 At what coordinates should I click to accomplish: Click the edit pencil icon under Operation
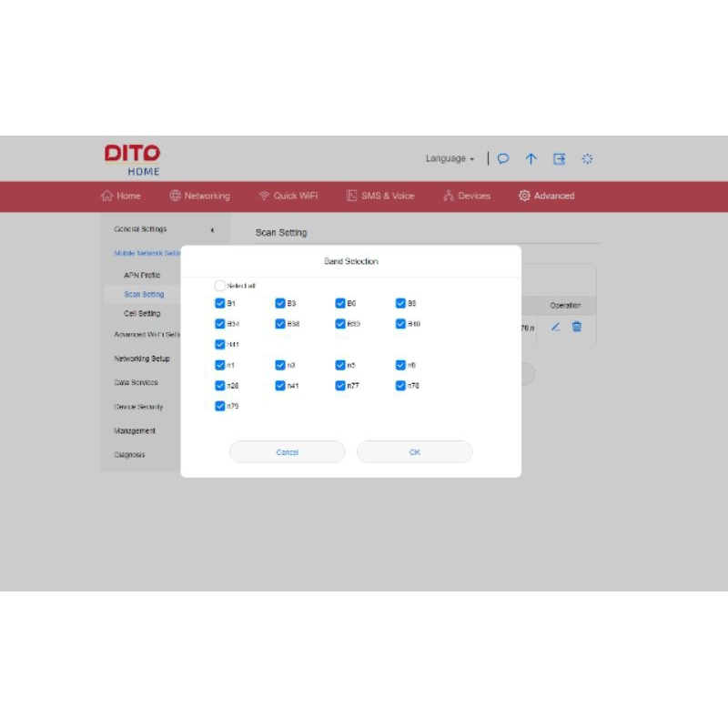coord(555,327)
